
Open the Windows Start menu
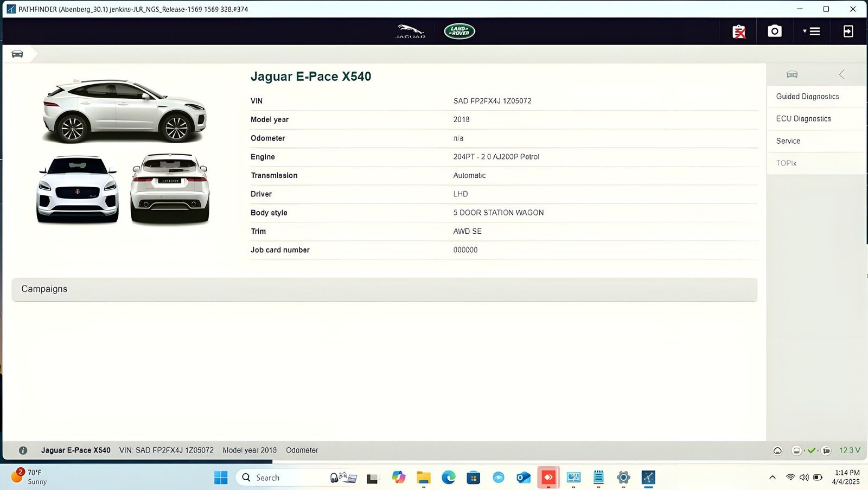click(x=221, y=478)
